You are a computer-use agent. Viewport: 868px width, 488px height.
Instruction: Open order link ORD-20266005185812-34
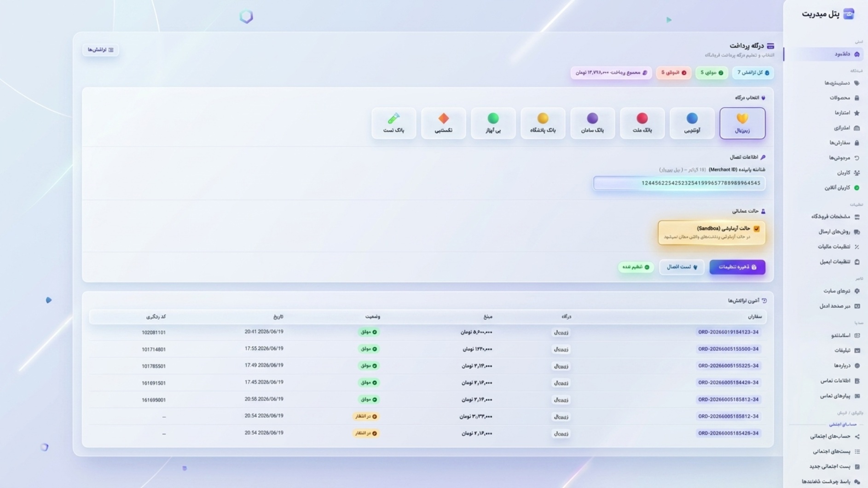728,416
